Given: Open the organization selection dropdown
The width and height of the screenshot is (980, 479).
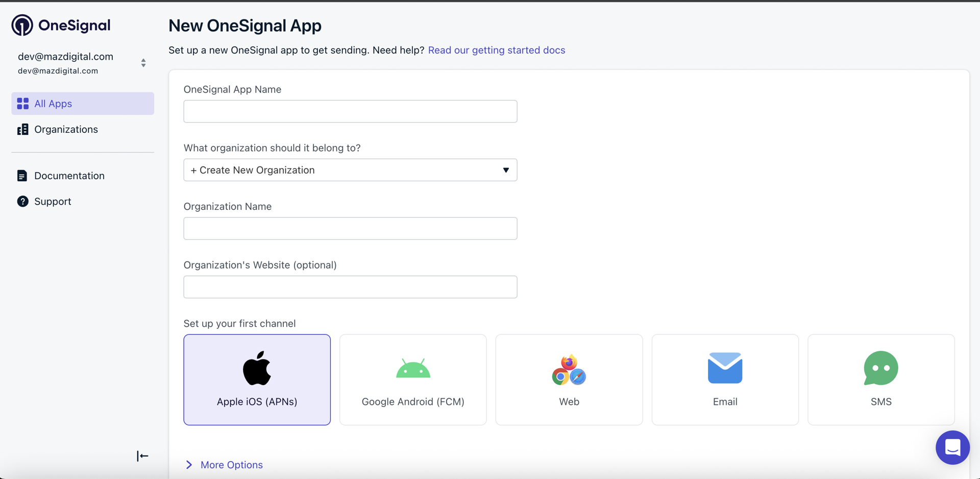Looking at the screenshot, I should click(350, 170).
